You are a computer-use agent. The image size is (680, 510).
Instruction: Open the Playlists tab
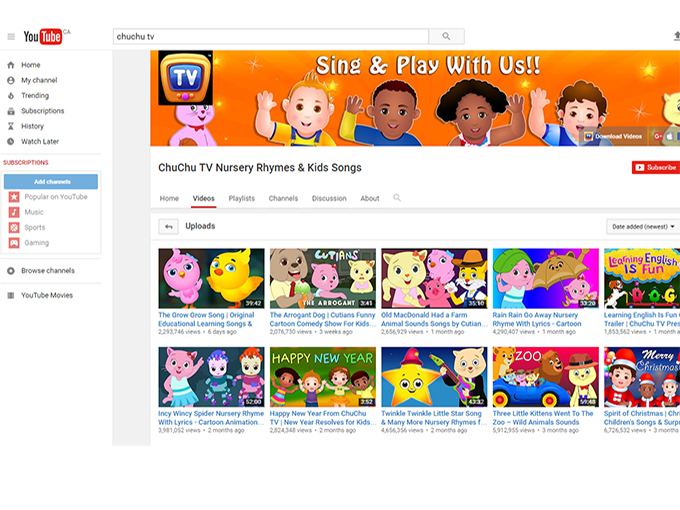pyautogui.click(x=242, y=198)
